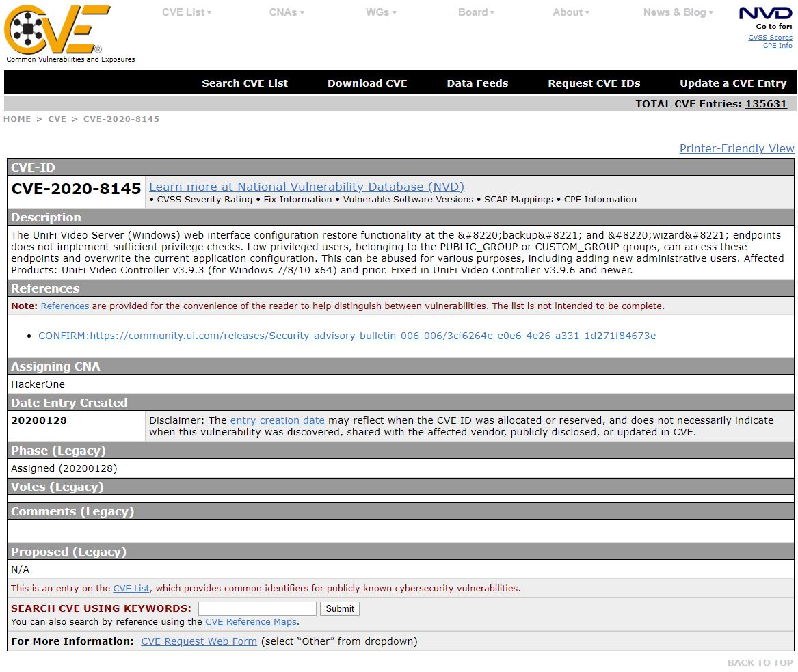Open CVE Request Web Form link

click(199, 641)
